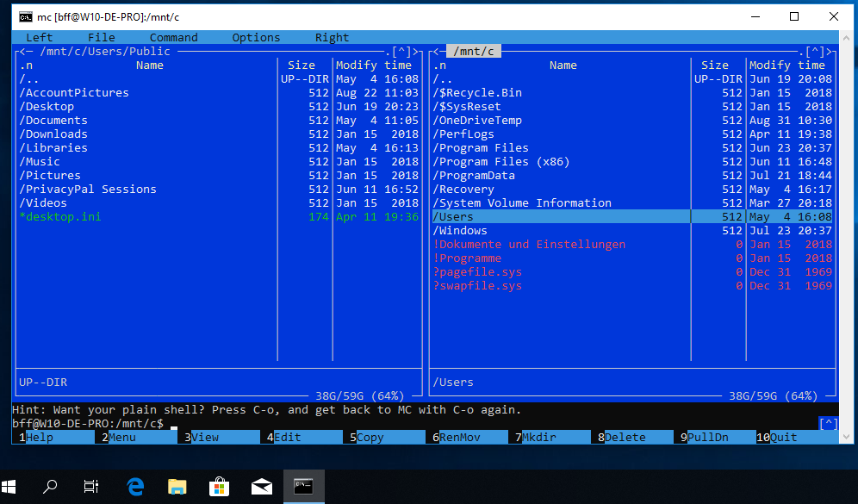Click the console icon in title bar

tap(26, 17)
